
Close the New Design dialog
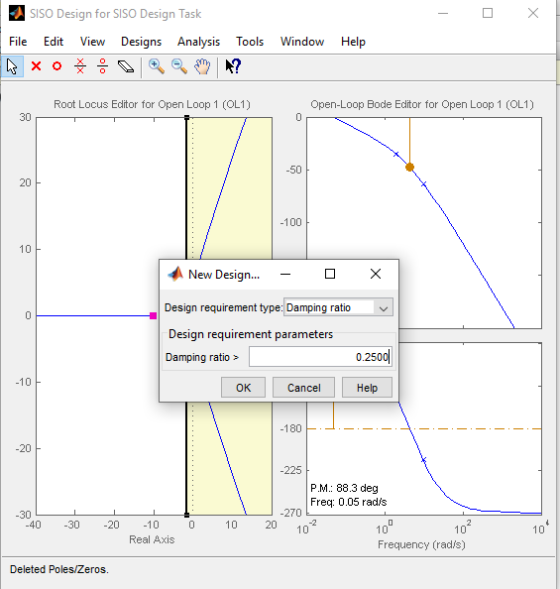[x=376, y=274]
